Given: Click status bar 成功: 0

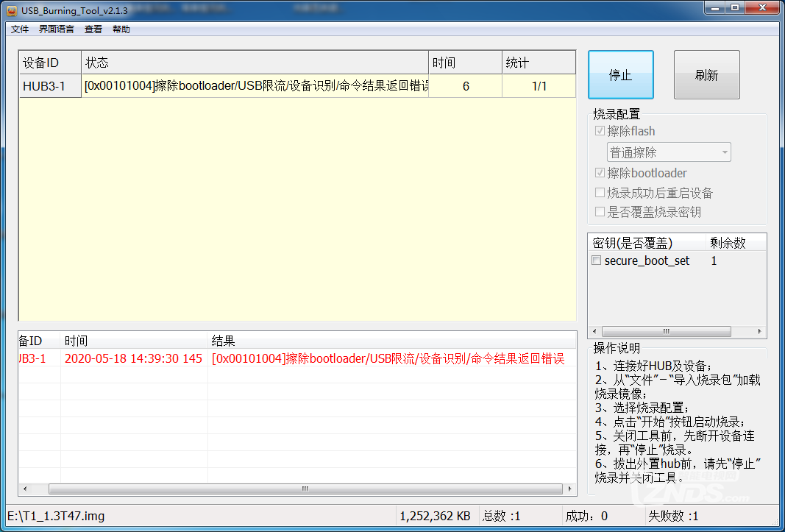Looking at the screenshot, I should pyautogui.click(x=586, y=516).
